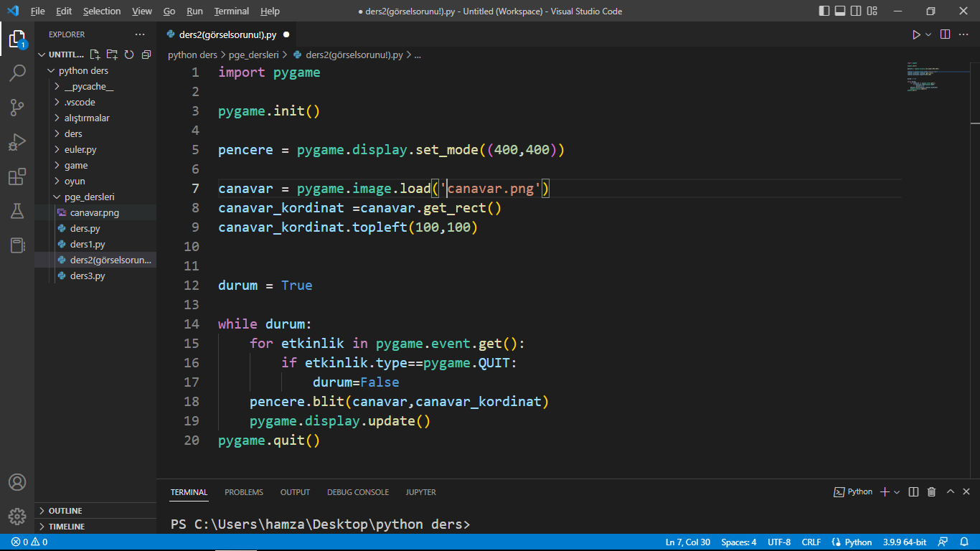
Task: Toggle the bottom panel layout button
Action: pos(839,11)
